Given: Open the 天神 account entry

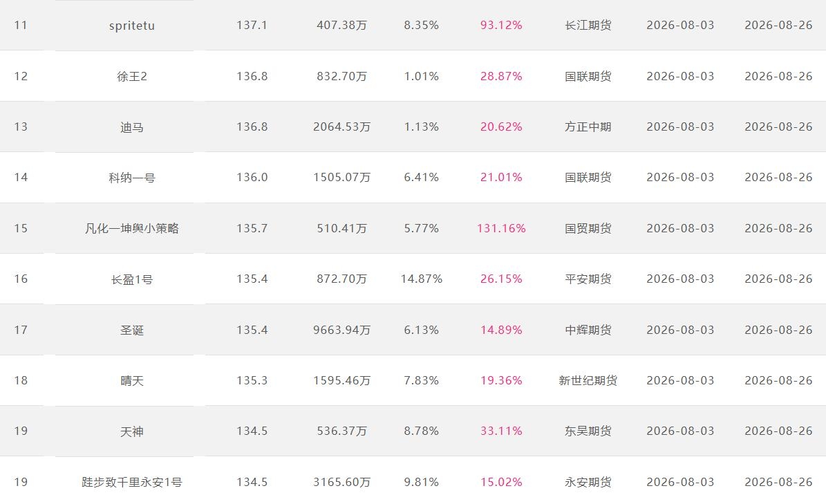Looking at the screenshot, I should pos(132,431).
